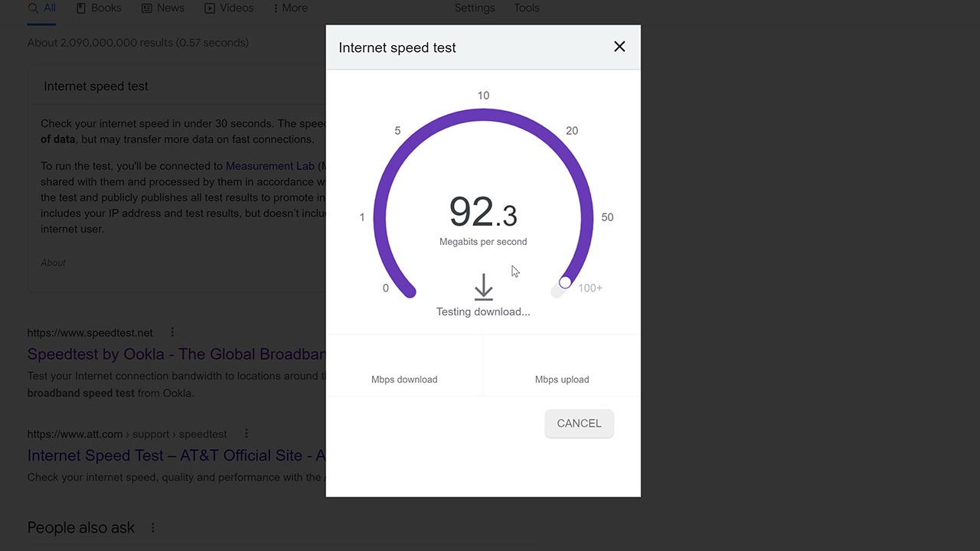The width and height of the screenshot is (980, 551).
Task: Open search Tools menu
Action: pyautogui.click(x=527, y=8)
